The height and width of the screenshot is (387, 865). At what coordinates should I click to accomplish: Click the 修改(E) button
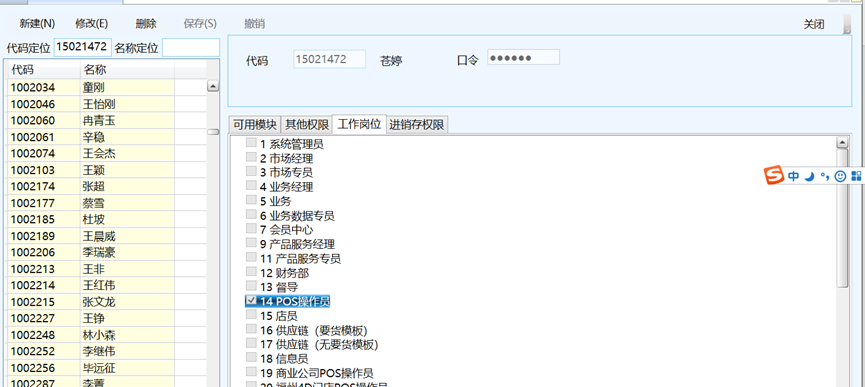(x=92, y=24)
